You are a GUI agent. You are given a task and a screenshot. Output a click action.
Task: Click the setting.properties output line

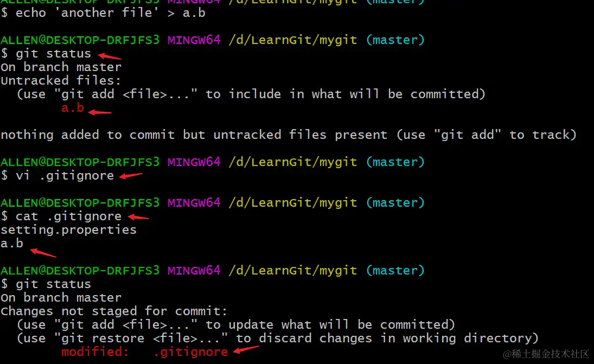tap(68, 230)
